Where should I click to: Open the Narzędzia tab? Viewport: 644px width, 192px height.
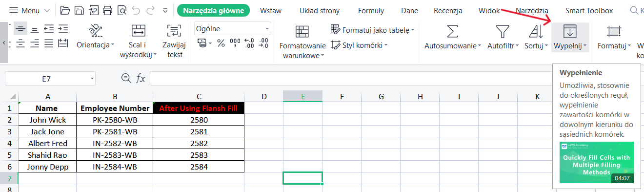532,10
